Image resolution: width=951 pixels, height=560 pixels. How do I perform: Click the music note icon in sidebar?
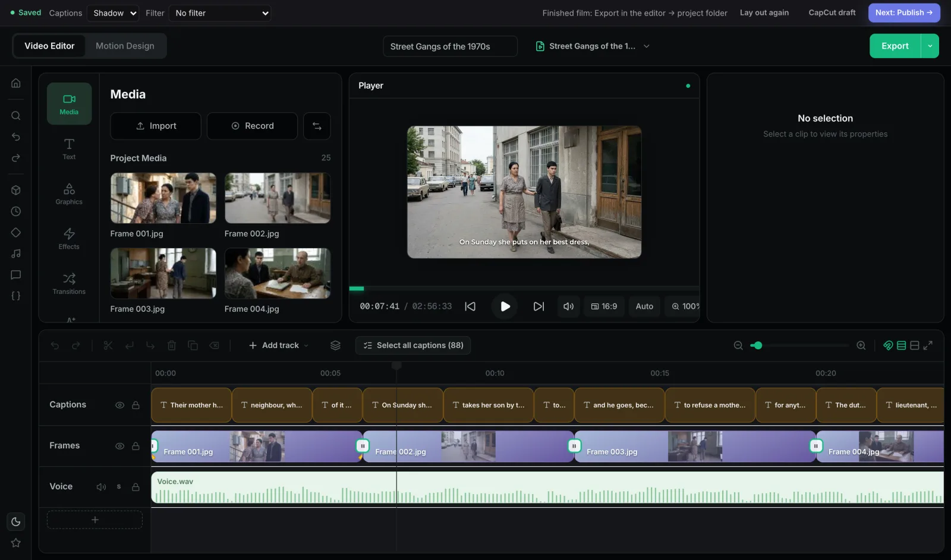pos(16,254)
